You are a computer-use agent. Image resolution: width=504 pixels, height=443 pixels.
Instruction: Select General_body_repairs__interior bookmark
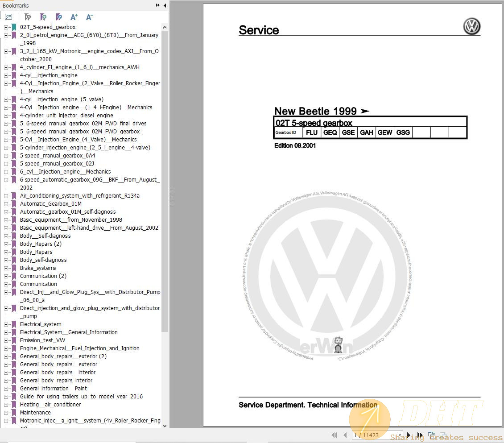pyautogui.click(x=58, y=372)
